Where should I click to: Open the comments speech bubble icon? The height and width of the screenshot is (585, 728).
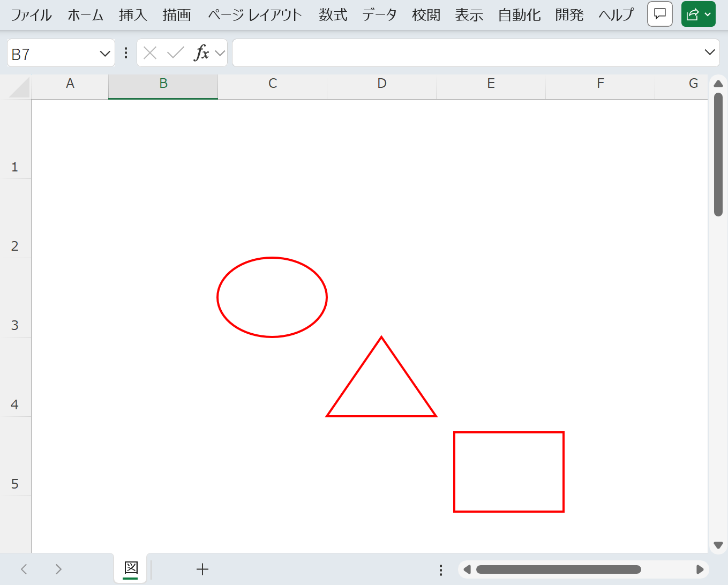(659, 14)
